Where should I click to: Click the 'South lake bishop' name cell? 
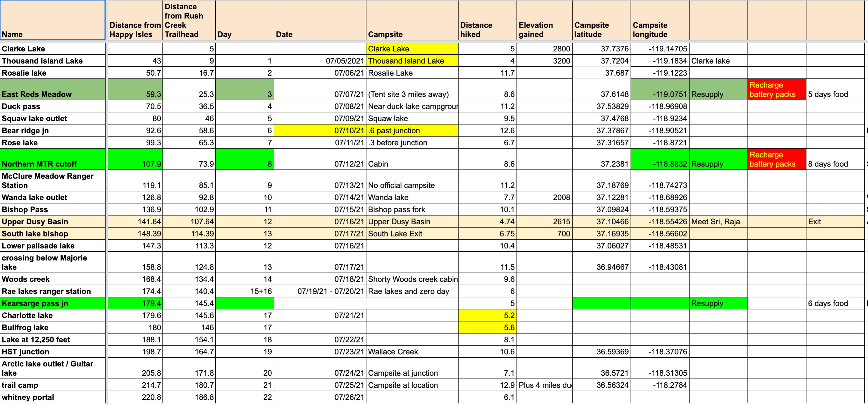(x=53, y=233)
